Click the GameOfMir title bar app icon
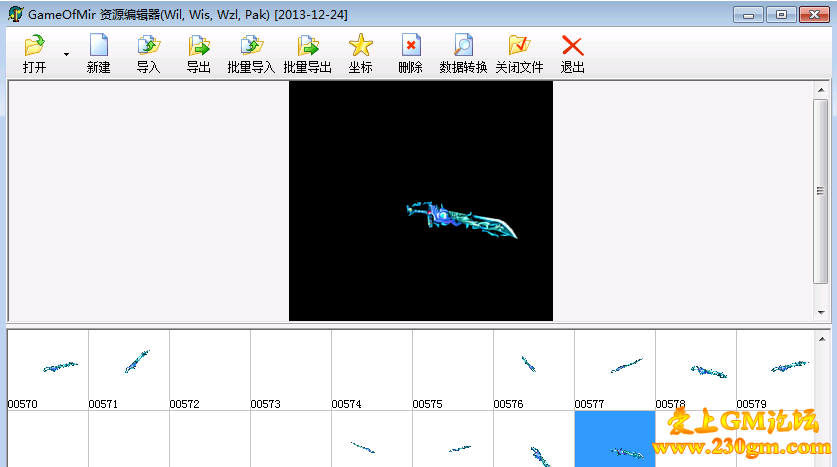The height and width of the screenshot is (467, 837). point(15,14)
